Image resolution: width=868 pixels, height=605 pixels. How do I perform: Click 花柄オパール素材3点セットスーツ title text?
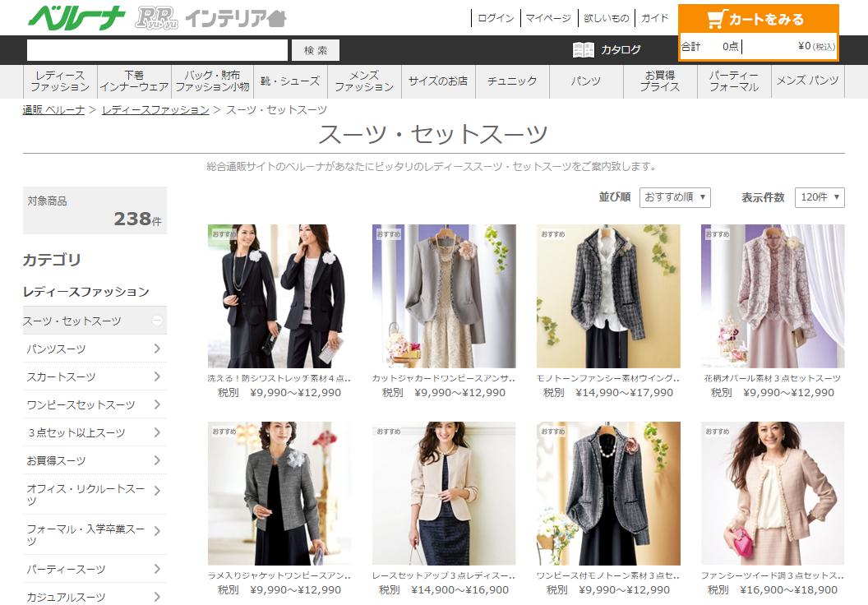(x=772, y=379)
